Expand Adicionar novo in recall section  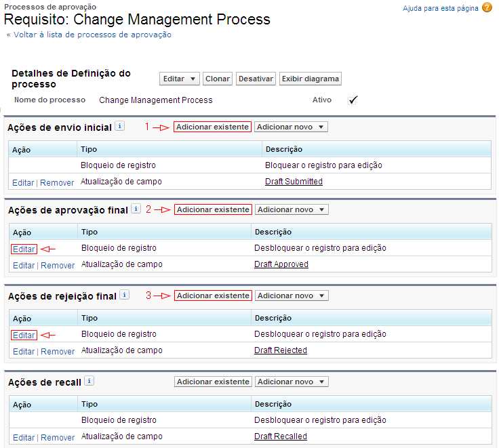tap(291, 382)
